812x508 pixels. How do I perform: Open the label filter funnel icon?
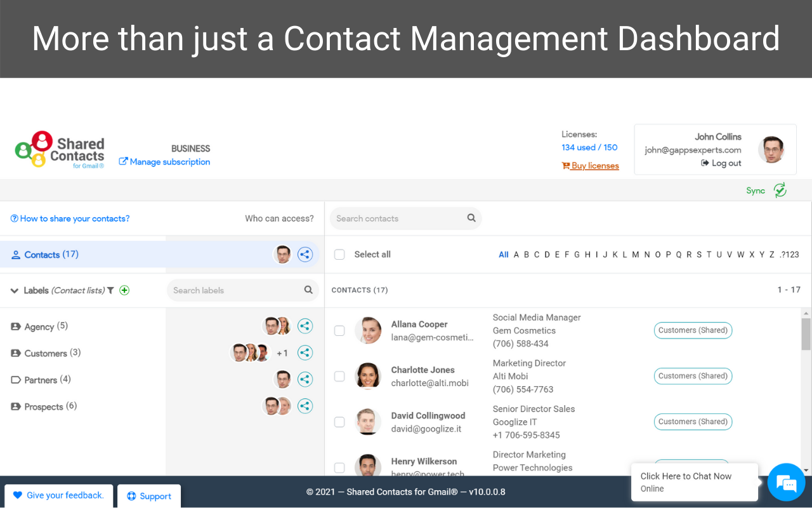point(111,290)
